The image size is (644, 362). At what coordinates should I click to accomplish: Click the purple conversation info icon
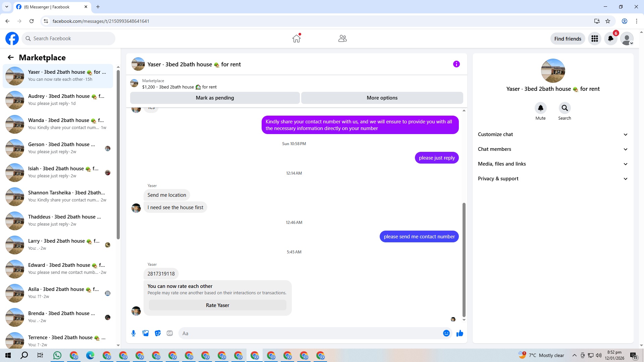tap(456, 64)
